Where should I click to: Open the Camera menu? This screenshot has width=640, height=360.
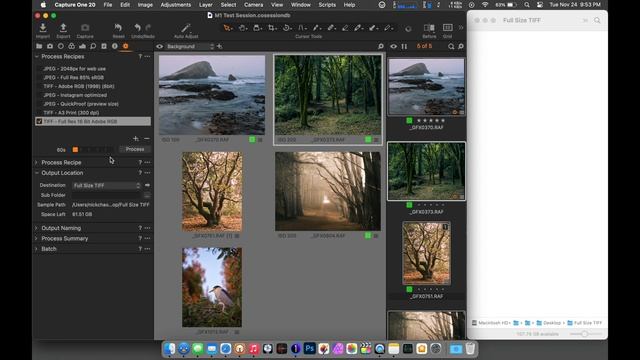coord(253,5)
